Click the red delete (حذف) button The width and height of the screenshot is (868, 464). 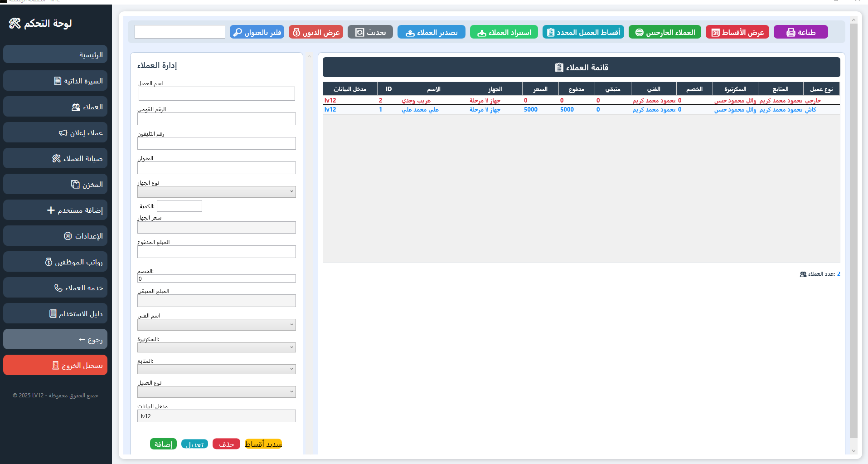pyautogui.click(x=226, y=444)
